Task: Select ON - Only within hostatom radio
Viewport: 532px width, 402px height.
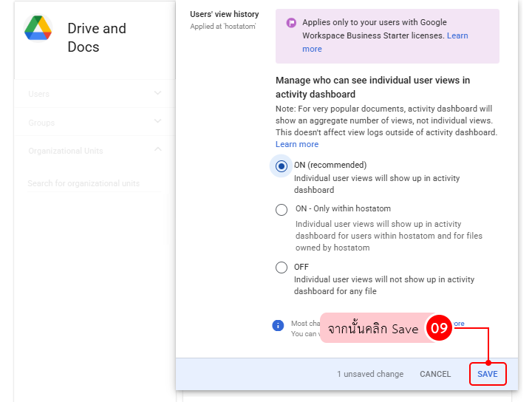Action: [282, 210]
